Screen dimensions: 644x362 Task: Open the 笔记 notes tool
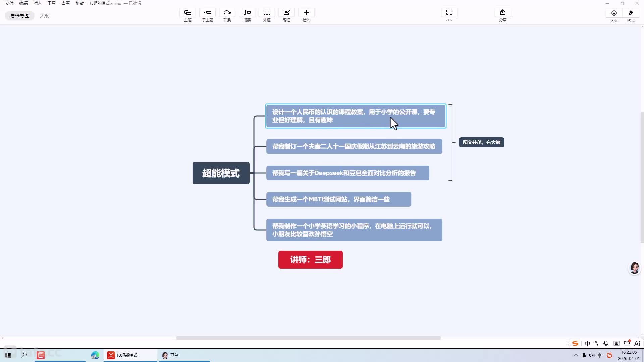click(286, 13)
